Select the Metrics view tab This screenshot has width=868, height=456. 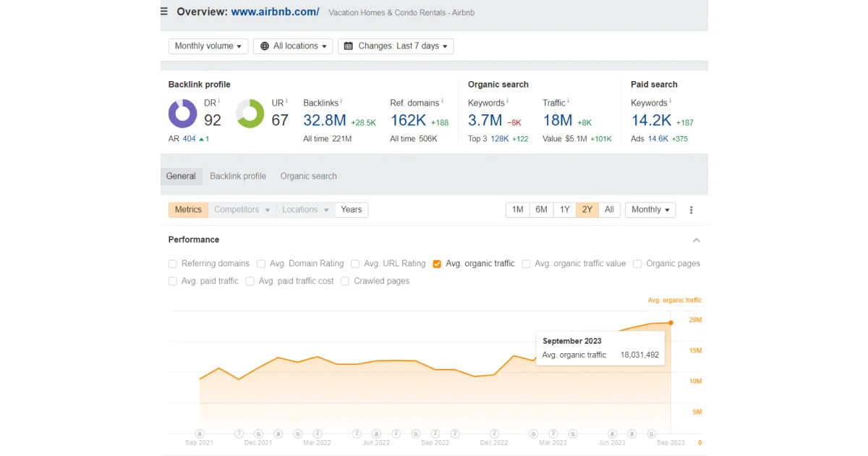(x=188, y=210)
